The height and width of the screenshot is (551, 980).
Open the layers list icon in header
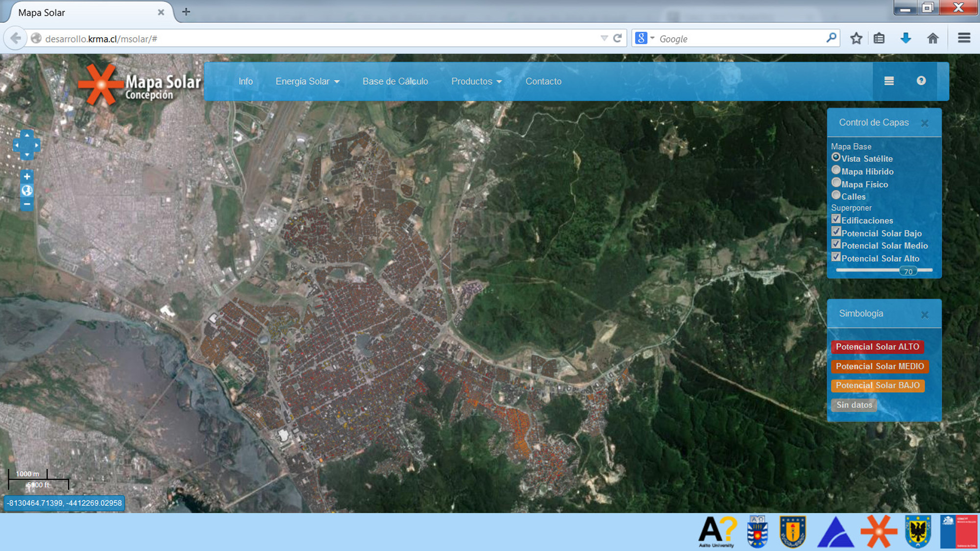889,81
